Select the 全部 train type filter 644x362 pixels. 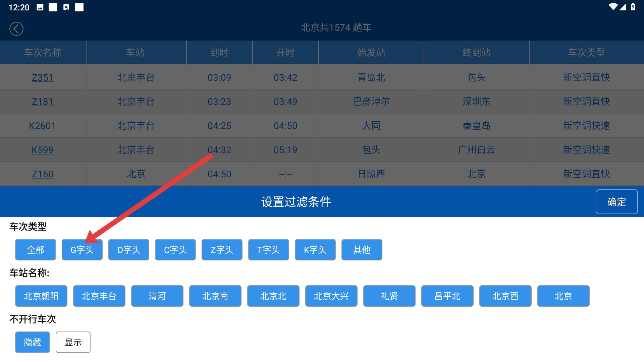(35, 250)
